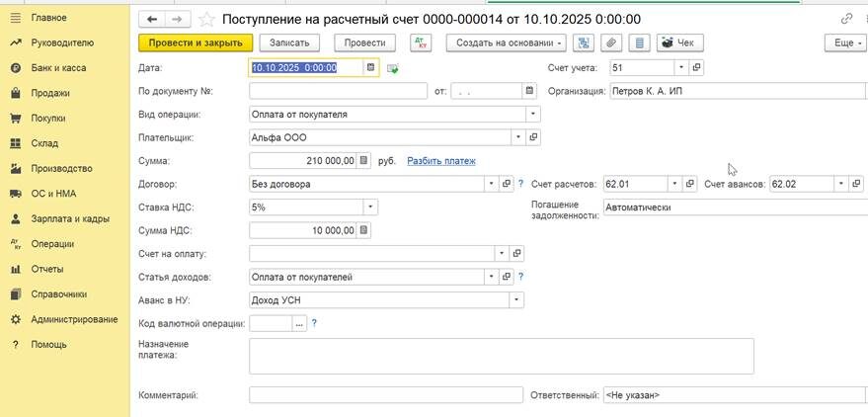
Task: Open the related documents structure icon
Action: [x=583, y=43]
